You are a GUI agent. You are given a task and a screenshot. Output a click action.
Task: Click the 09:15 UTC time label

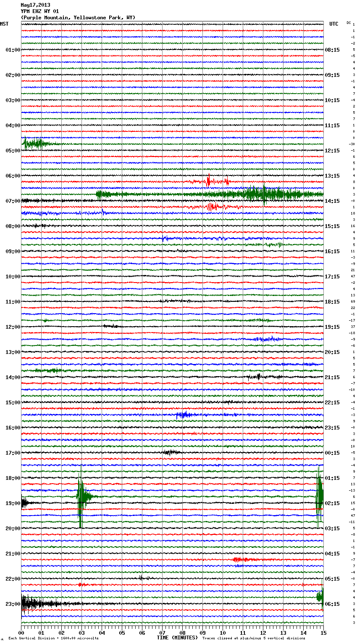pyautogui.click(x=332, y=75)
